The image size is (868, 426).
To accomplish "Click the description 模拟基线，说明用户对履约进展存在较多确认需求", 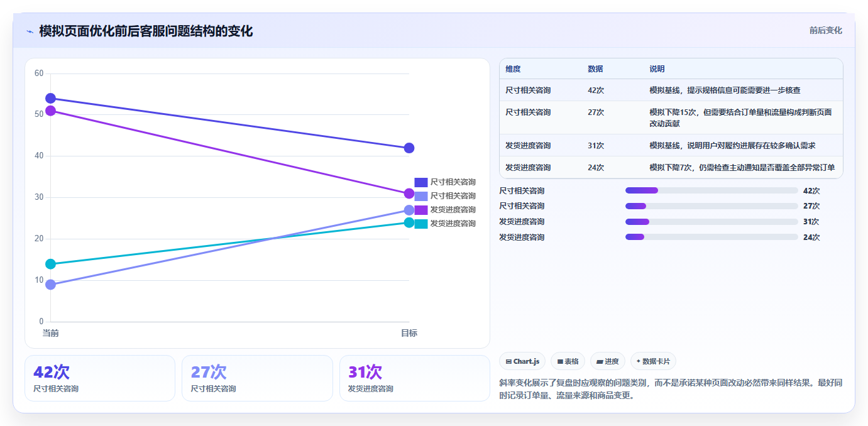I will 732,146.
